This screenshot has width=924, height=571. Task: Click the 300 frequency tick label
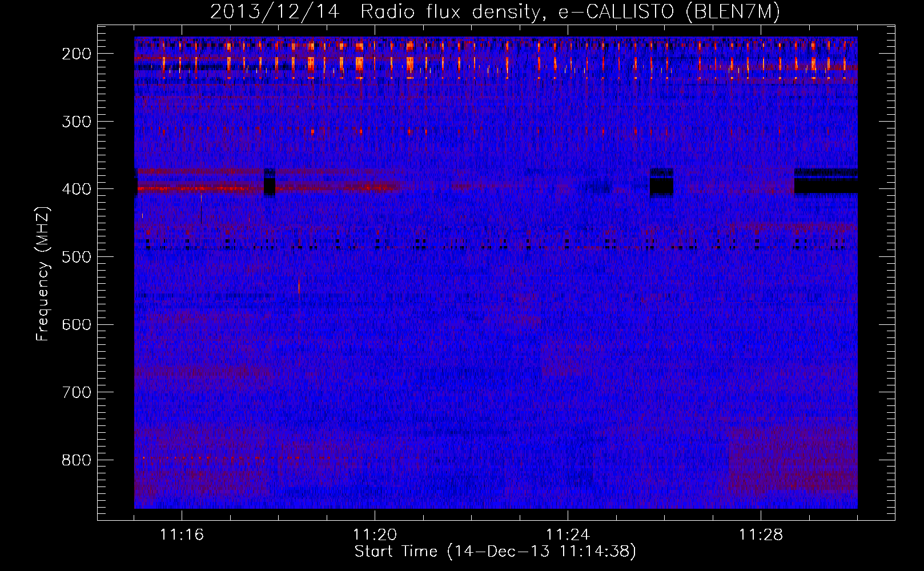(76, 122)
